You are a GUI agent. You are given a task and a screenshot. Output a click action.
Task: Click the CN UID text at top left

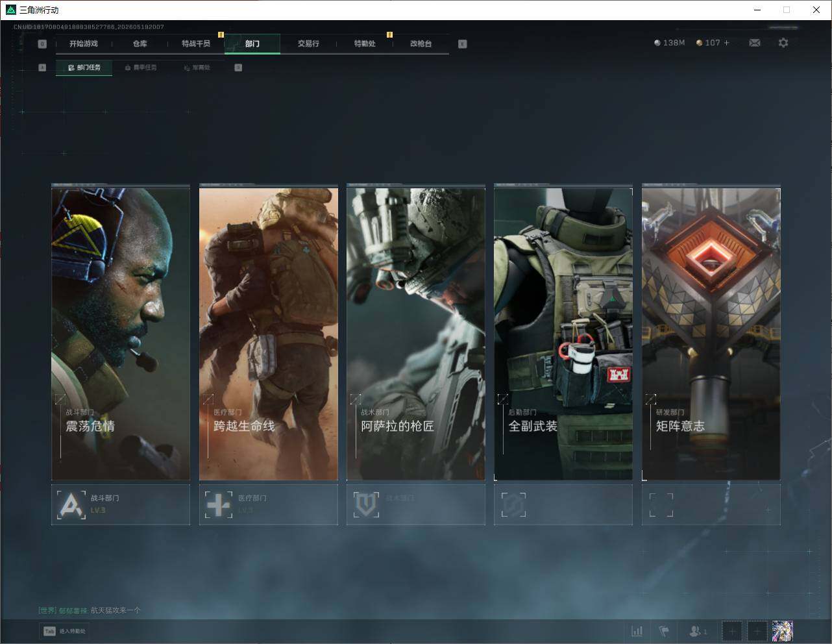click(x=89, y=27)
